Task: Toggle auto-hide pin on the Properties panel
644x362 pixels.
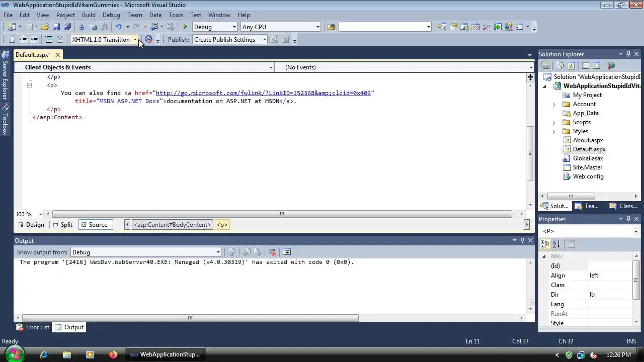Action: (628, 219)
